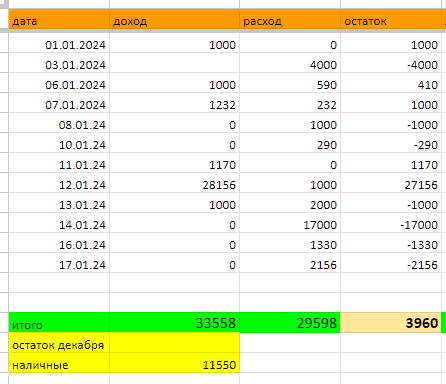446x384 pixels.
Task: Select the 'дата' header cell
Action: [x=59, y=19]
